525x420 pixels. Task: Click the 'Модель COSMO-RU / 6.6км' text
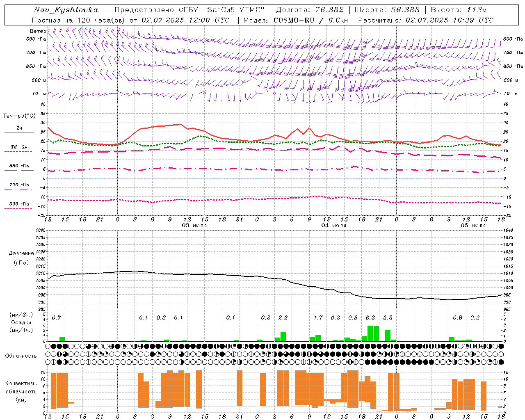coord(295,20)
